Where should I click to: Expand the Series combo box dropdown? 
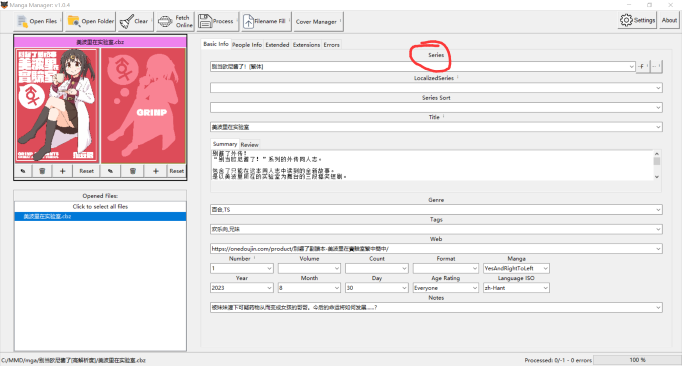(631, 67)
